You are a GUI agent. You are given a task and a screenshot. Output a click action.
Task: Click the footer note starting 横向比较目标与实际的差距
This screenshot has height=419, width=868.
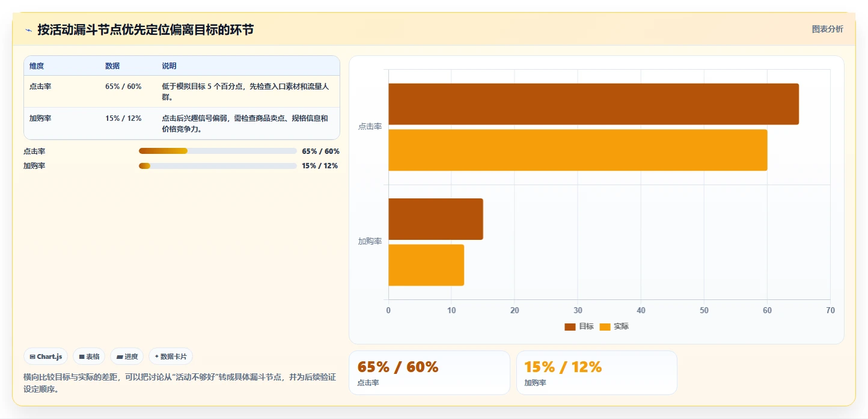coord(180,383)
